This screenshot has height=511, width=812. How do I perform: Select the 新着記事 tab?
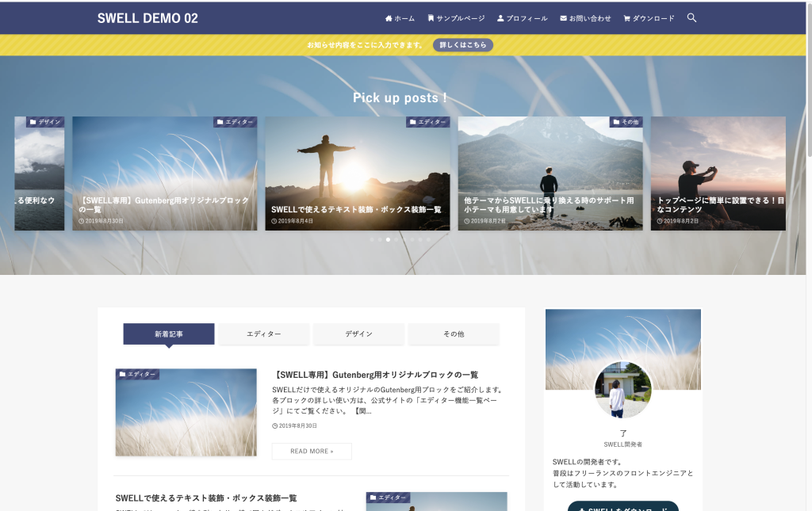click(x=168, y=334)
